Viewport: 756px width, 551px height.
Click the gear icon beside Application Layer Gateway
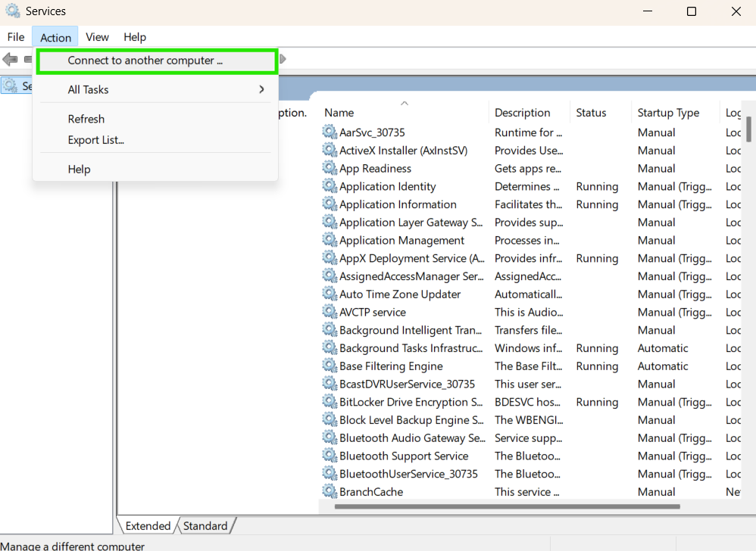[330, 222]
